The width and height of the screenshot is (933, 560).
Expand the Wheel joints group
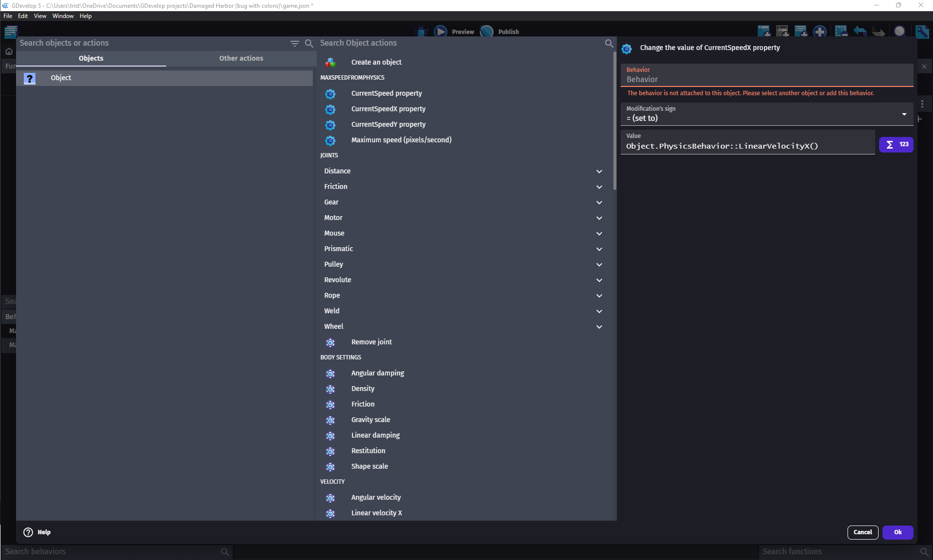point(599,327)
